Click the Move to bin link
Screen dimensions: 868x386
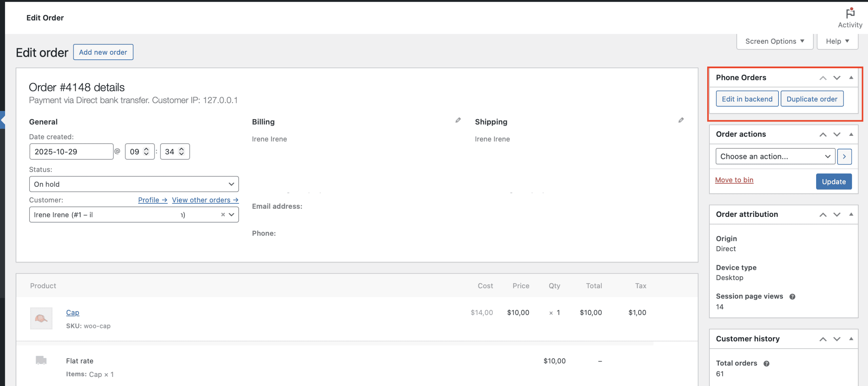(734, 180)
